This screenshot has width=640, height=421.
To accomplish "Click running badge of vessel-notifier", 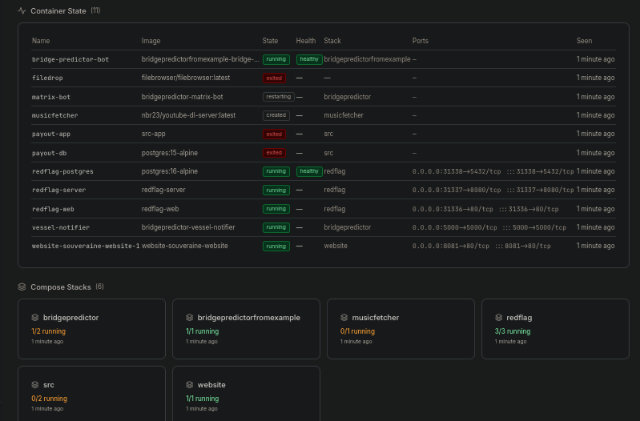I will [x=276, y=227].
